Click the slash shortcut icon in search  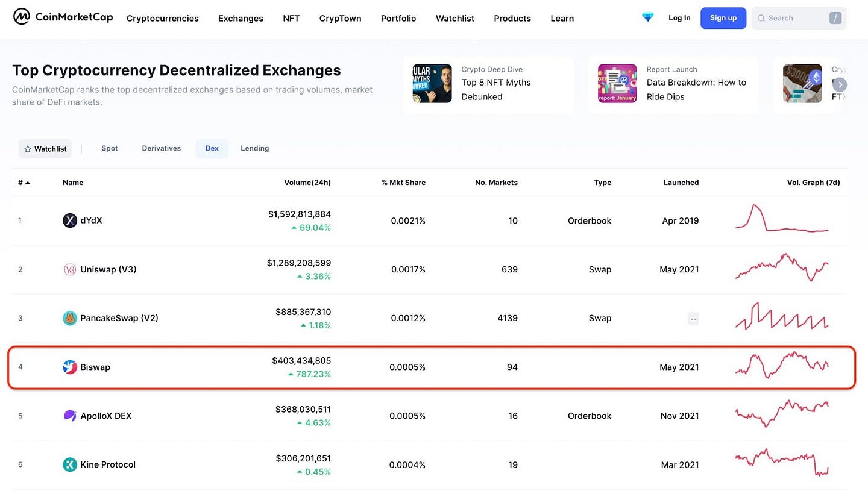click(x=835, y=18)
